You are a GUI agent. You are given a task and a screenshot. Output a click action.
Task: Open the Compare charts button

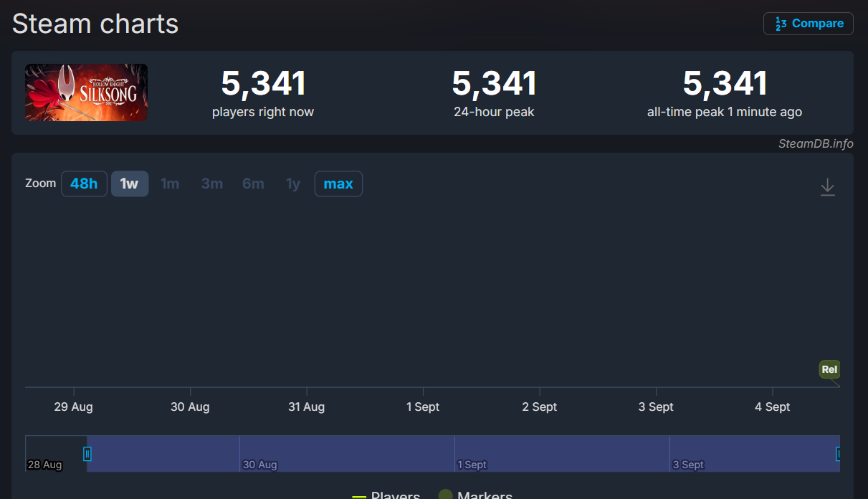click(x=808, y=24)
